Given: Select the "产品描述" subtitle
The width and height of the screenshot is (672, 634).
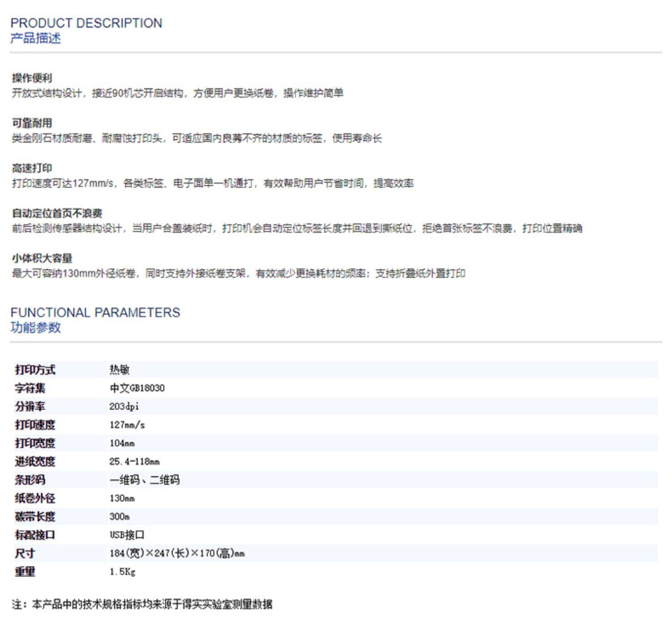Looking at the screenshot, I should pyautogui.click(x=35, y=38).
